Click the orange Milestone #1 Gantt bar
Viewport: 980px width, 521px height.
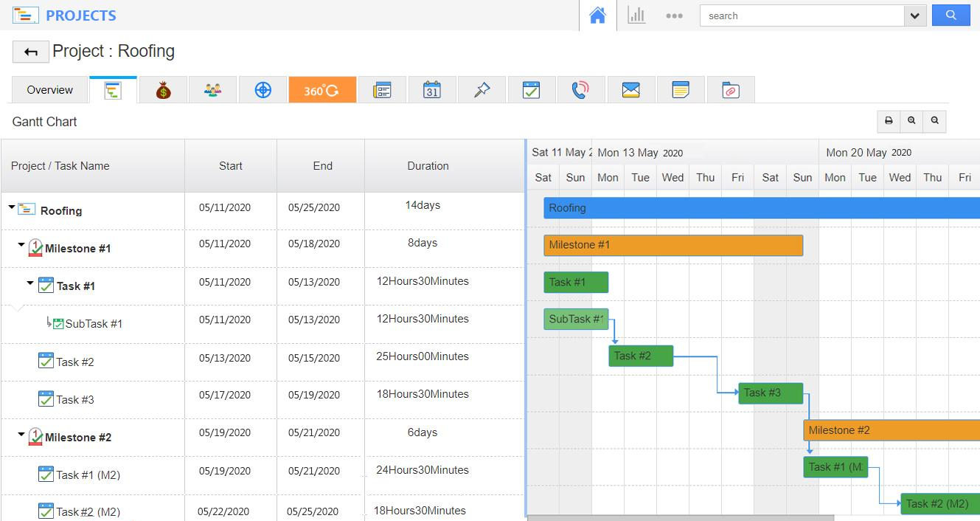pyautogui.click(x=673, y=245)
